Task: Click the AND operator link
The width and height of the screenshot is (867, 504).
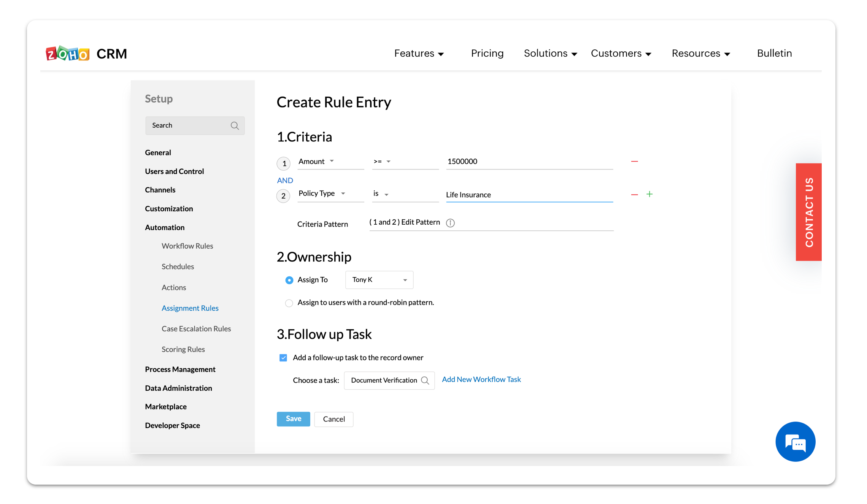Action: [285, 181]
